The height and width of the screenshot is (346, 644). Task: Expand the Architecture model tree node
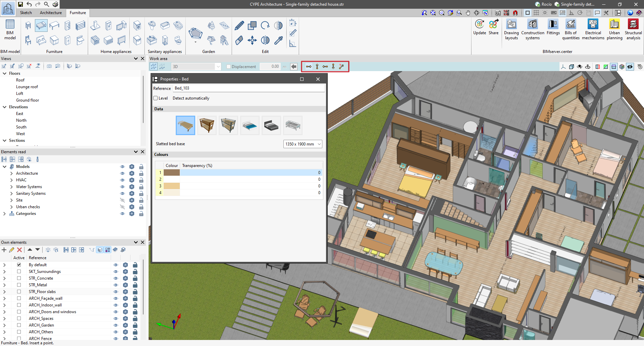[11, 173]
